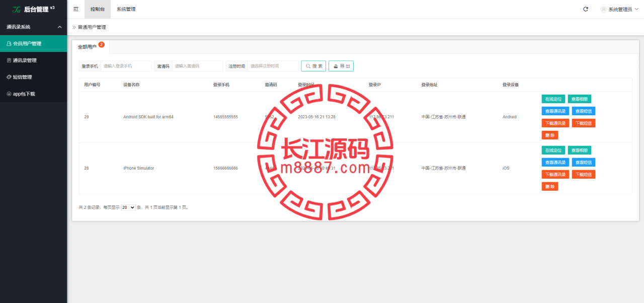Viewport: 644px width, 303px height.
Task: Click 下载通讯录 for user 29
Action: point(555,123)
